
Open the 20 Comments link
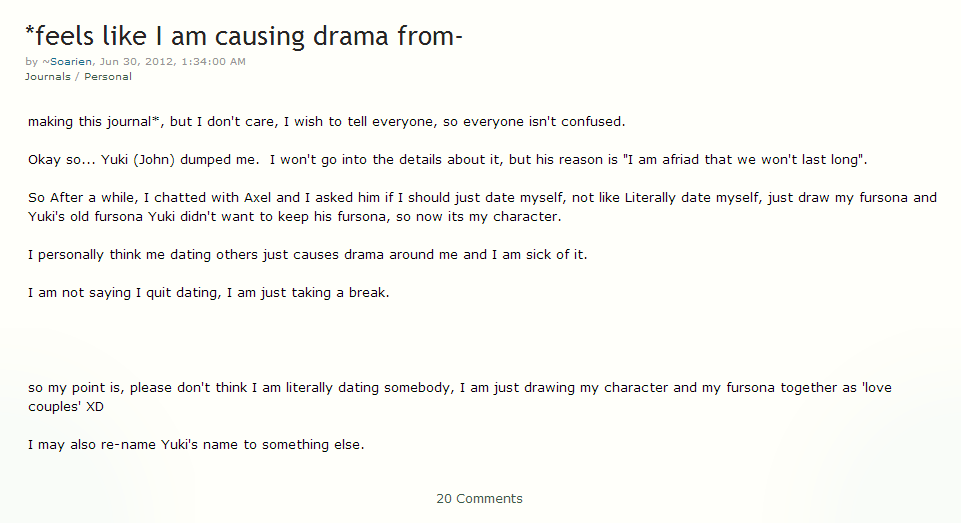479,498
